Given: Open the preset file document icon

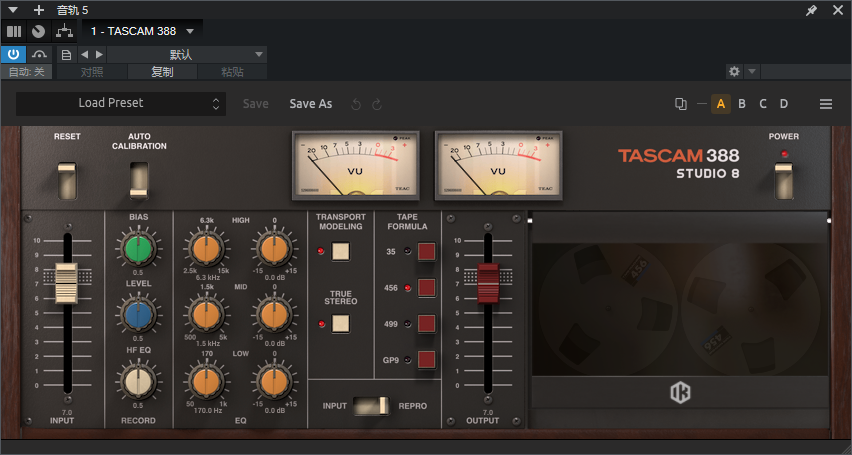Looking at the screenshot, I should coord(66,54).
